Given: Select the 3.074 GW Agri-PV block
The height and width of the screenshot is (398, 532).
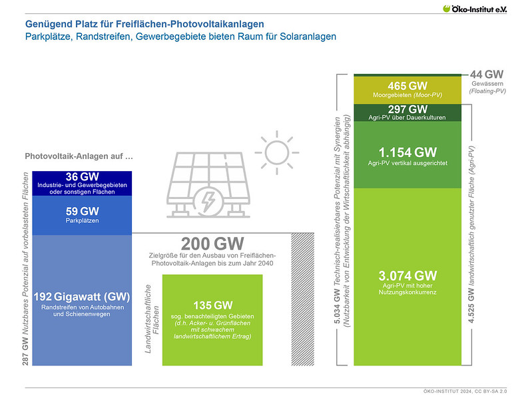Looking at the screenshot, I should [x=408, y=280].
